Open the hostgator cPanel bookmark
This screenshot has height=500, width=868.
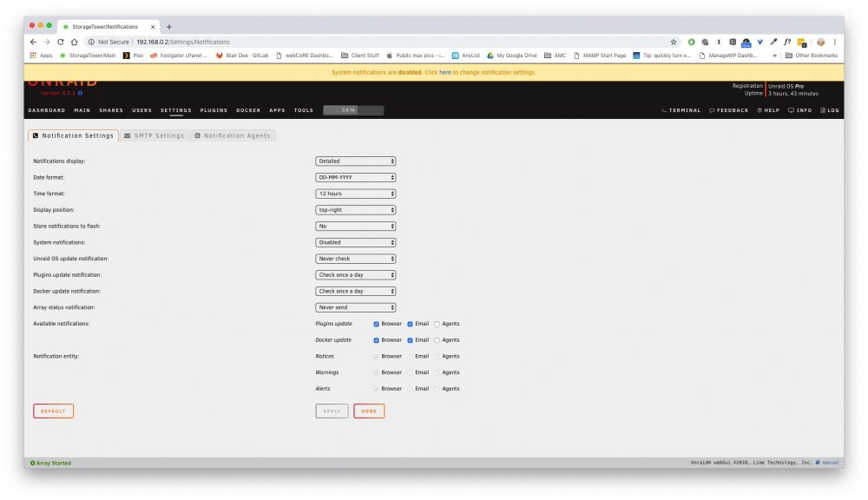pyautogui.click(x=178, y=56)
